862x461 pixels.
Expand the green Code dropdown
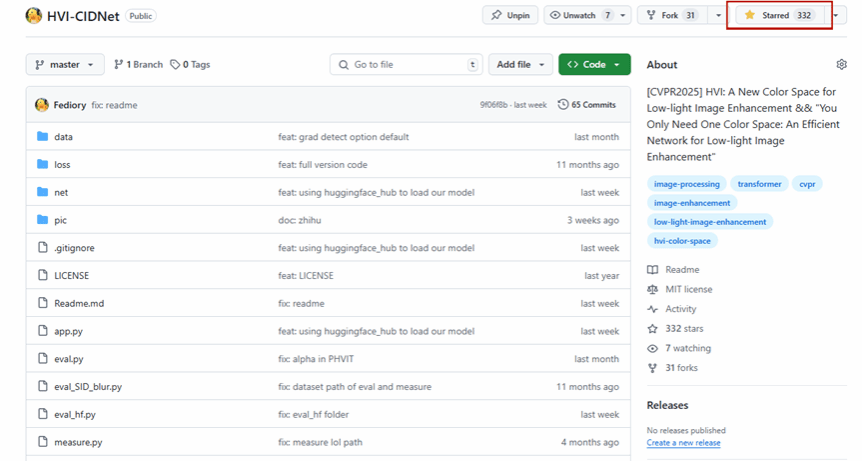[x=594, y=65]
